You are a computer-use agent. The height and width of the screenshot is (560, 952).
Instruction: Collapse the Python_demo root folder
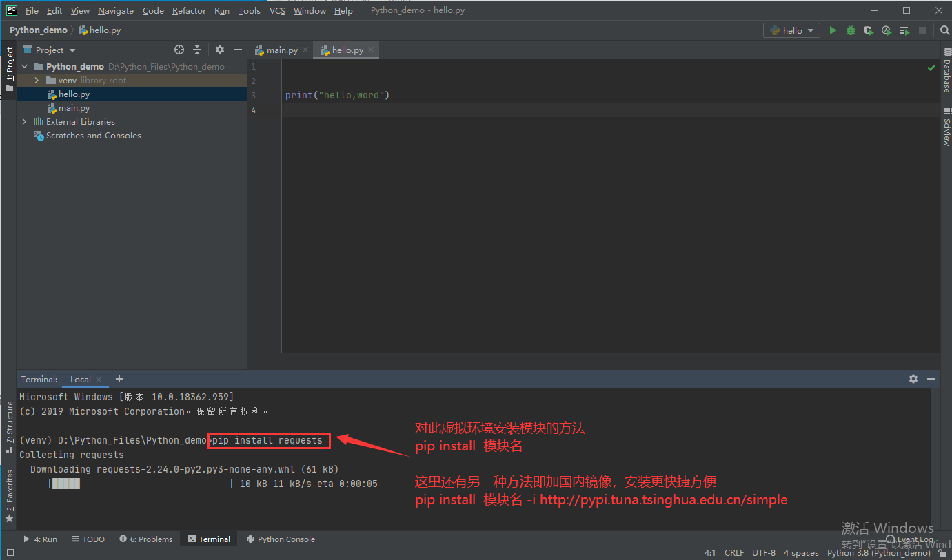pos(24,67)
